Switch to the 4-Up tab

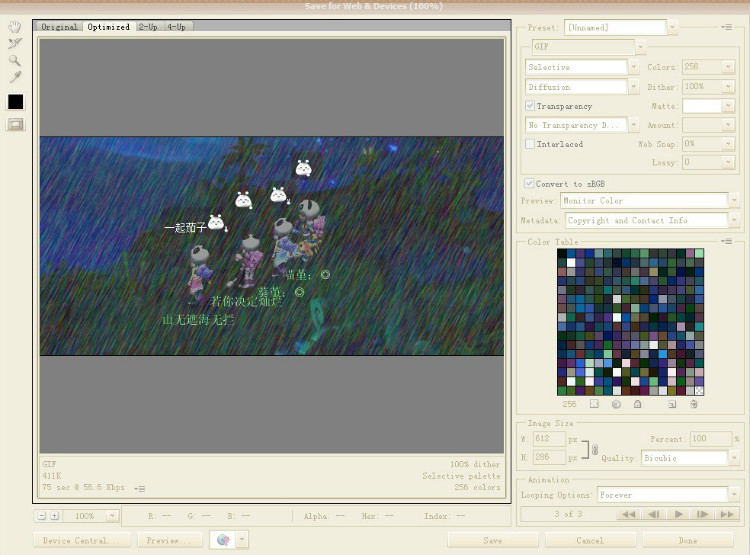point(176,27)
